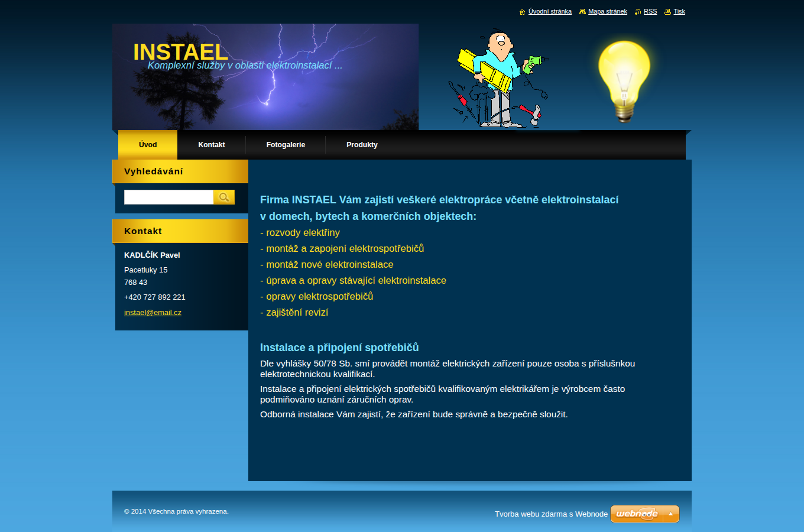Expand the Webnode badge arrow
Image resolution: width=804 pixels, height=532 pixels.
(x=671, y=514)
